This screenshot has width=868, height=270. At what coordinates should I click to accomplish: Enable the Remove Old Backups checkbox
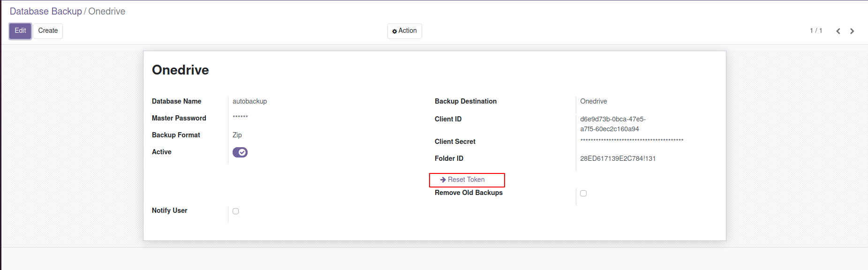point(583,193)
